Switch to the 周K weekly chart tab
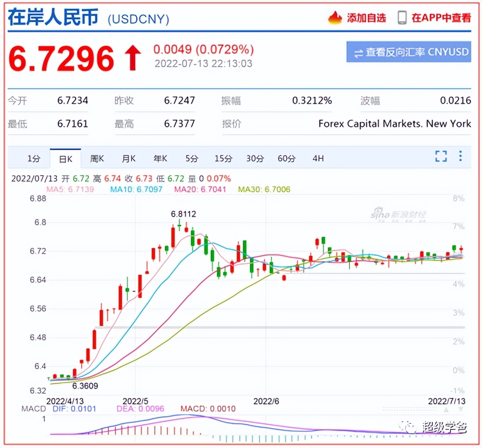482x448 pixels. [97, 158]
